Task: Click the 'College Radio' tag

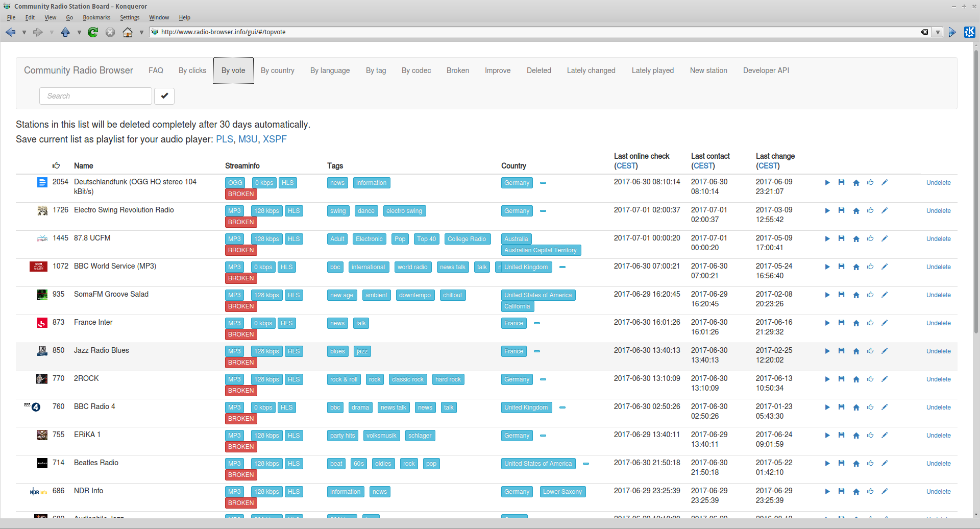Action: 467,239
